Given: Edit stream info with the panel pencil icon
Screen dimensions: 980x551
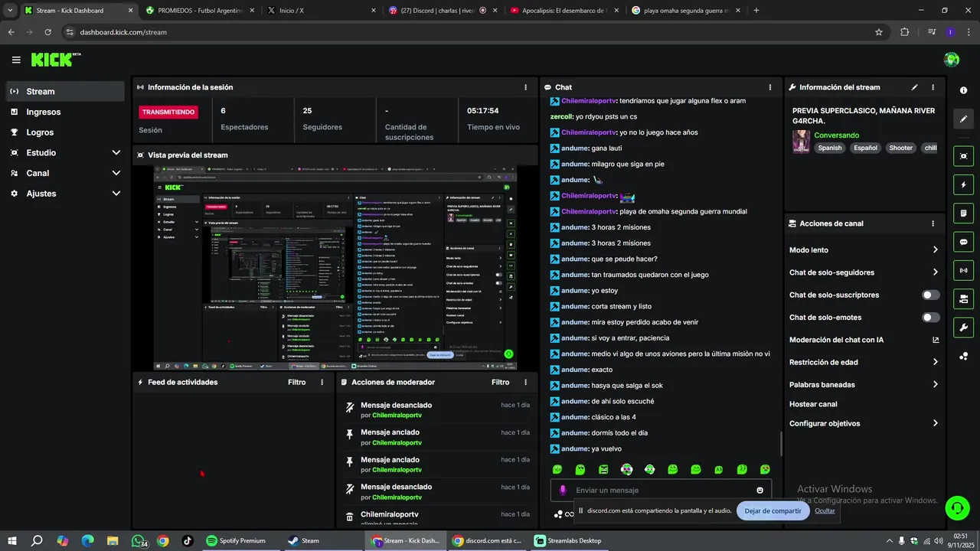Looking at the screenshot, I should click(914, 87).
